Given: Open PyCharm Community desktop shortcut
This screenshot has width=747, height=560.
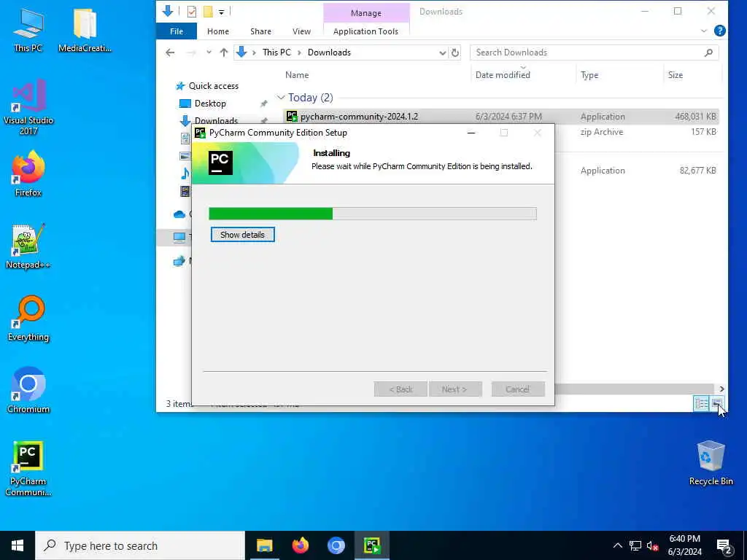Looking at the screenshot, I should 28,469.
